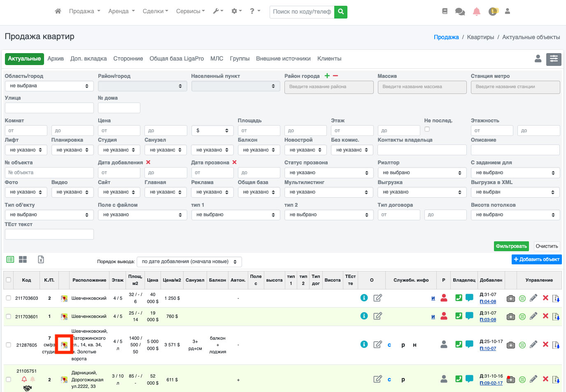This screenshot has width=566, height=392.
Task: Switch to the tile grid view
Action: pyautogui.click(x=23, y=259)
